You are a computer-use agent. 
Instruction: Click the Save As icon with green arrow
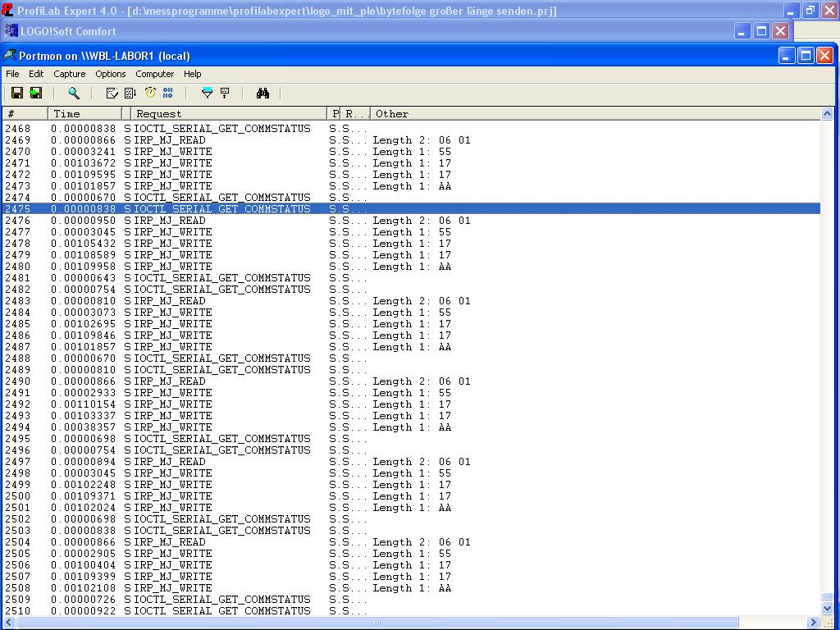pyautogui.click(x=36, y=94)
